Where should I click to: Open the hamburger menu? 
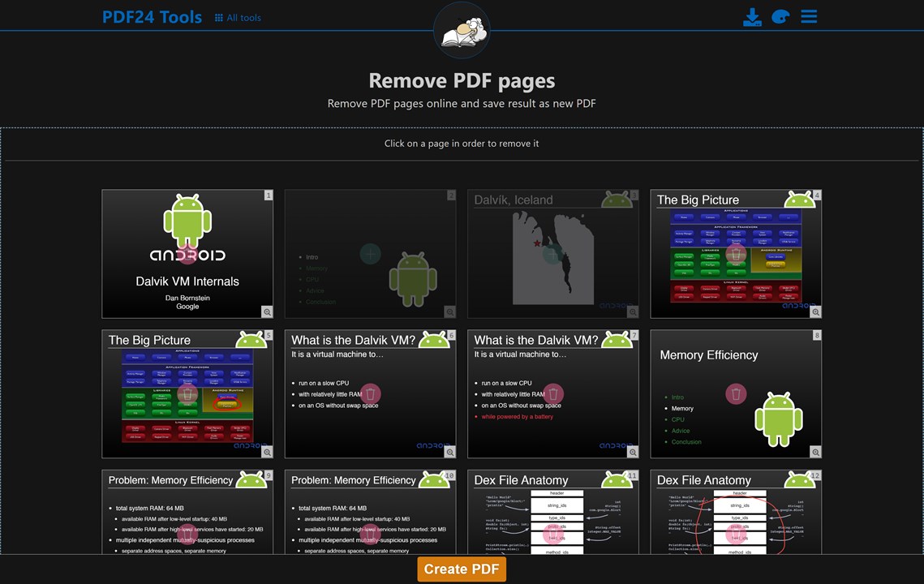point(809,16)
